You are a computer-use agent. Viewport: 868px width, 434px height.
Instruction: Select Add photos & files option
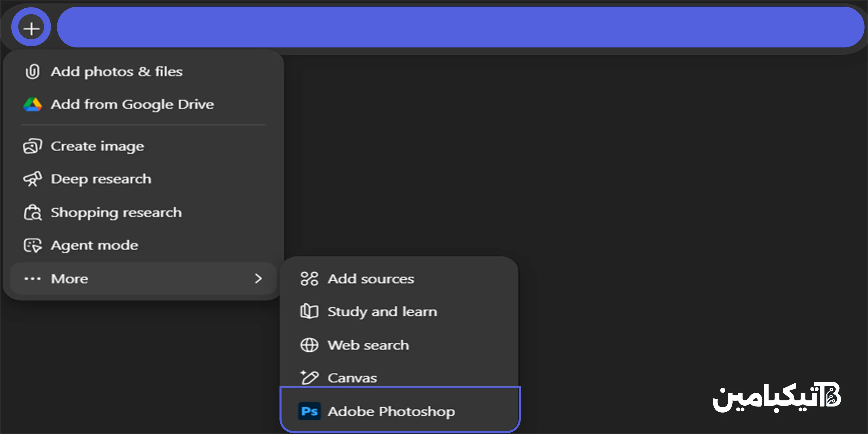pos(117,72)
